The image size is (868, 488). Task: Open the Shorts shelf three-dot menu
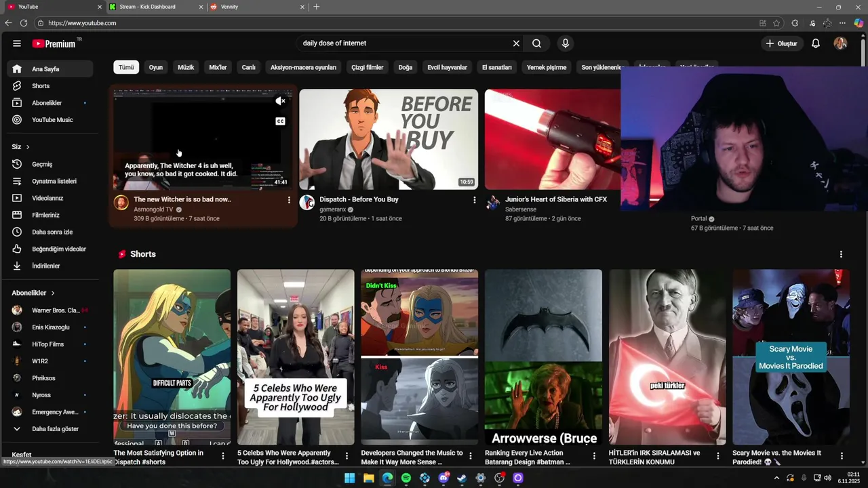[841, 254]
